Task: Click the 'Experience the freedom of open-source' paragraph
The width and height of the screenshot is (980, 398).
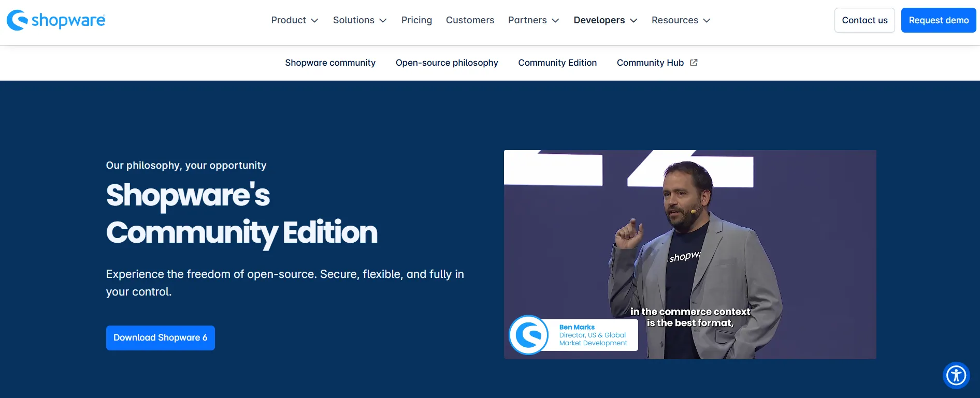Action: (x=285, y=283)
